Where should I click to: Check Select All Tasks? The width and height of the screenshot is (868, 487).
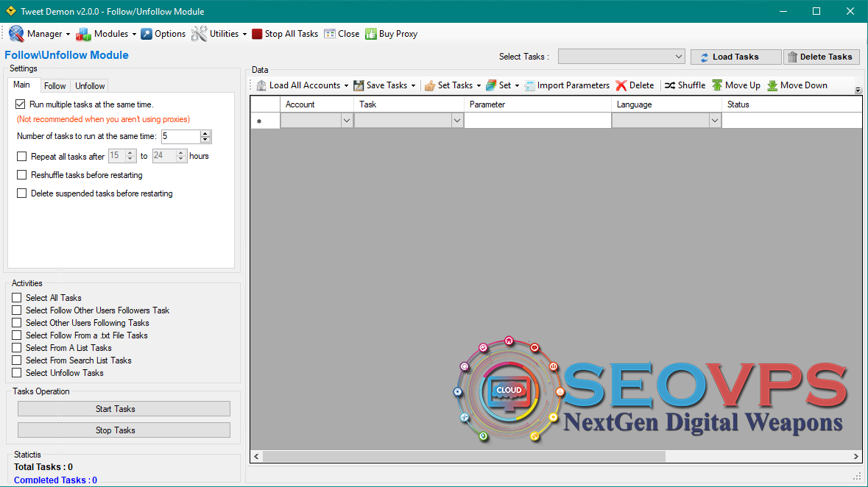[17, 298]
